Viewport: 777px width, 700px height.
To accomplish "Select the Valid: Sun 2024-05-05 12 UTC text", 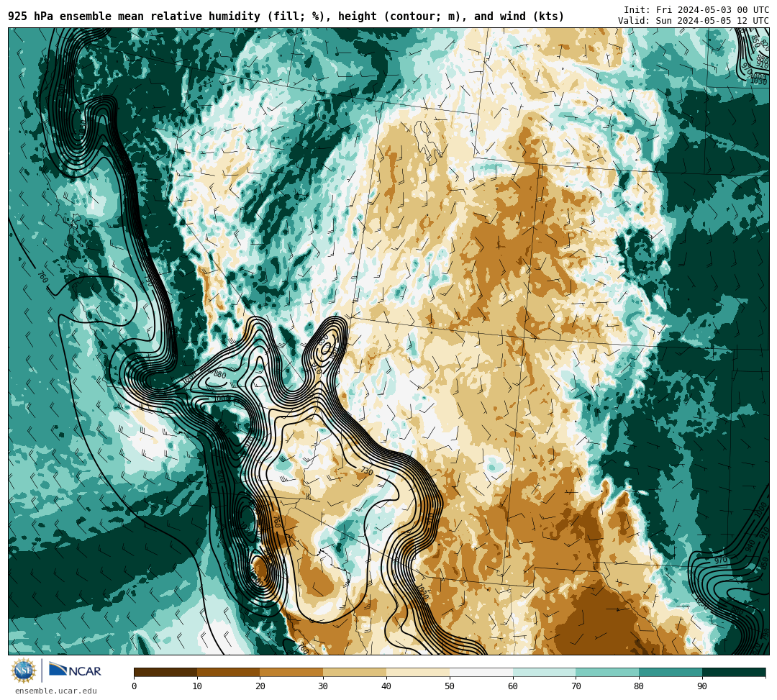I will tap(694, 20).
